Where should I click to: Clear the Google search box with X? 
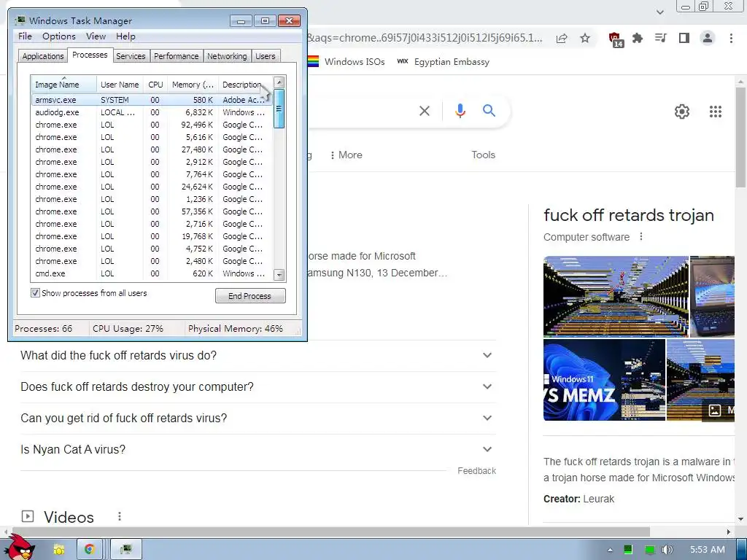coord(425,111)
